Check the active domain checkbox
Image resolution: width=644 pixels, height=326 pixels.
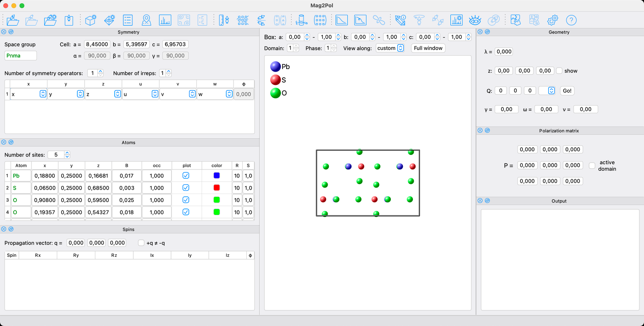(x=592, y=165)
